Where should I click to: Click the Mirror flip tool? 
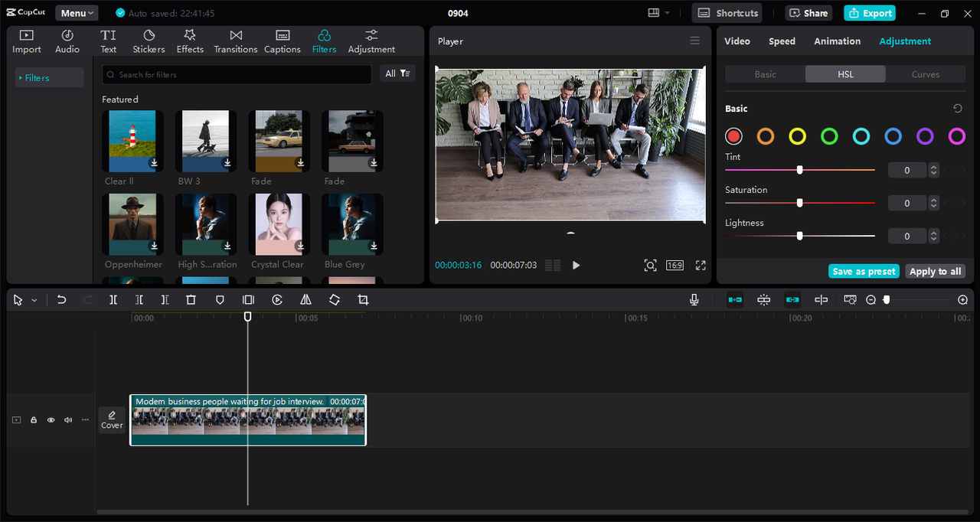305,300
